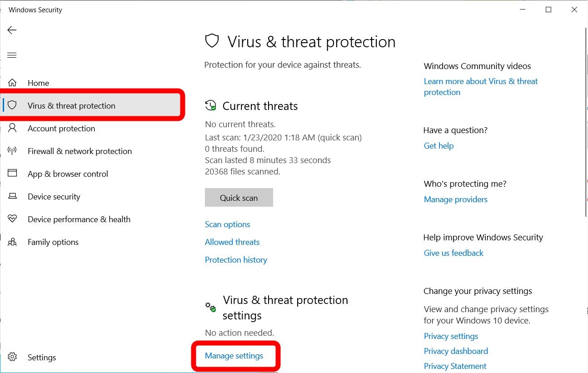Expand the hamburger navigation menu

click(x=12, y=55)
